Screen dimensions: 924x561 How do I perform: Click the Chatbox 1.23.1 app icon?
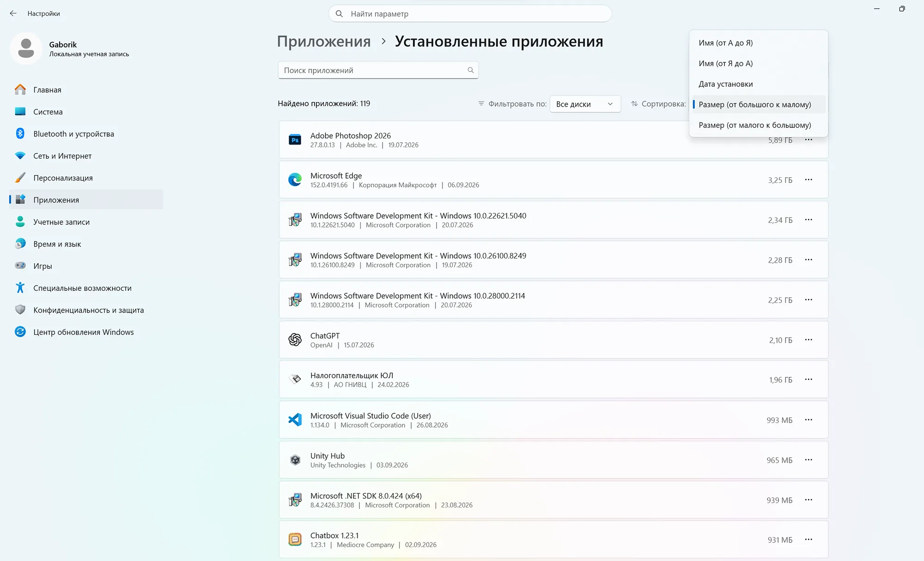click(x=295, y=539)
